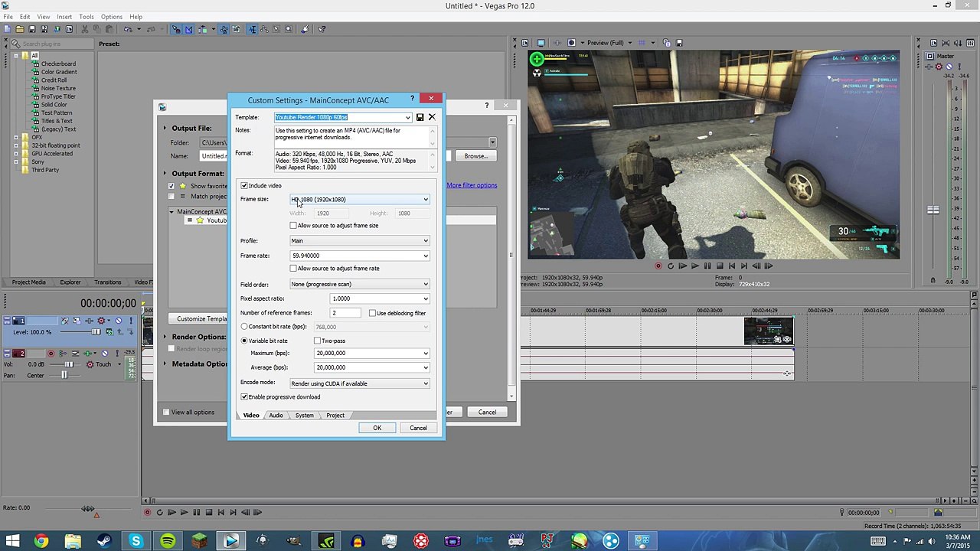The image size is (980, 551).
Task: Go to end in video preview transport
Action: point(744,266)
